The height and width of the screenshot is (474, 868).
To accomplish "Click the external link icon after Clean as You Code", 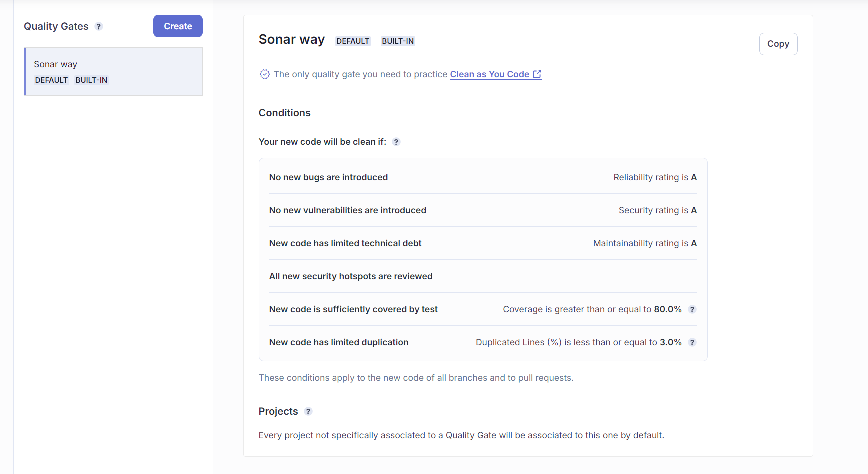I will pos(537,74).
